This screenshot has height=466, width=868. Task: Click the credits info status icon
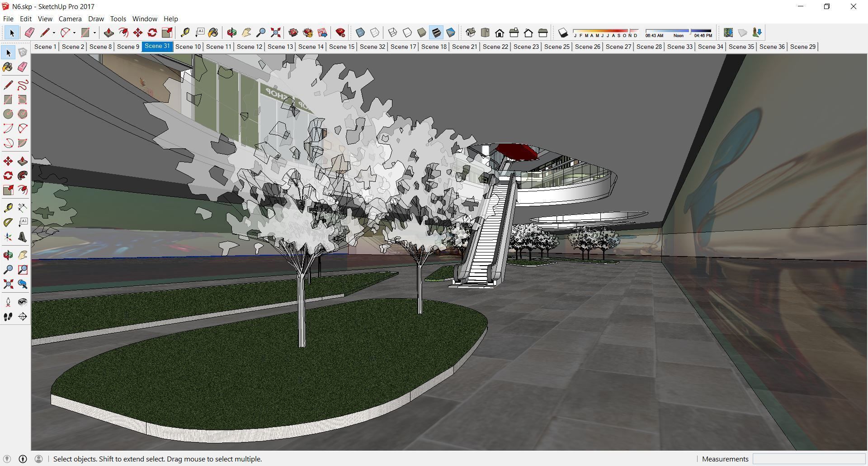[x=23, y=459]
